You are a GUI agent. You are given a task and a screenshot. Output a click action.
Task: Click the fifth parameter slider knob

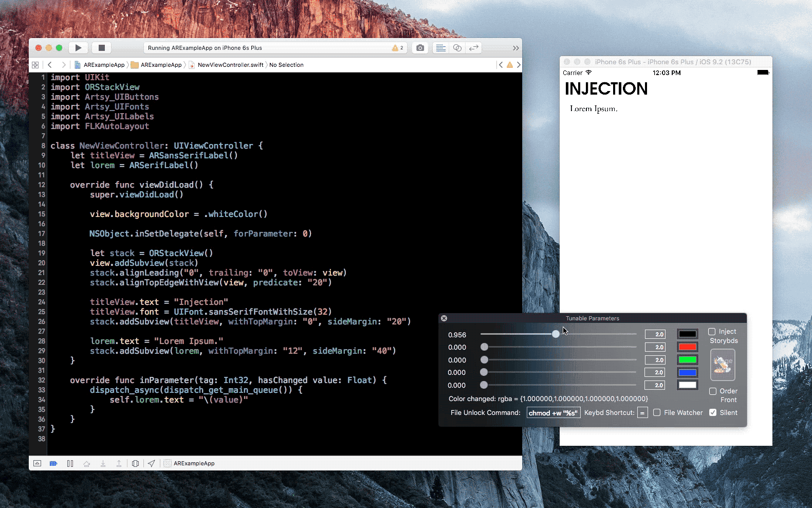point(484,385)
